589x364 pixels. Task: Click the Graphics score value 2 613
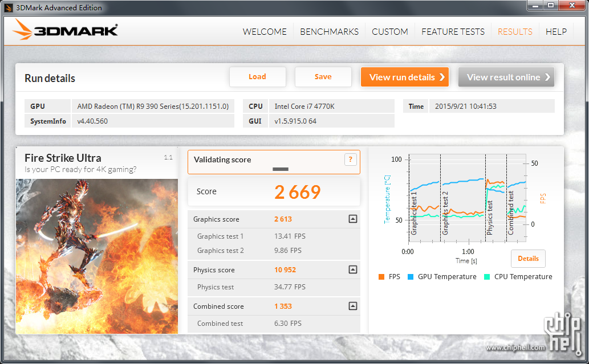pyautogui.click(x=283, y=219)
